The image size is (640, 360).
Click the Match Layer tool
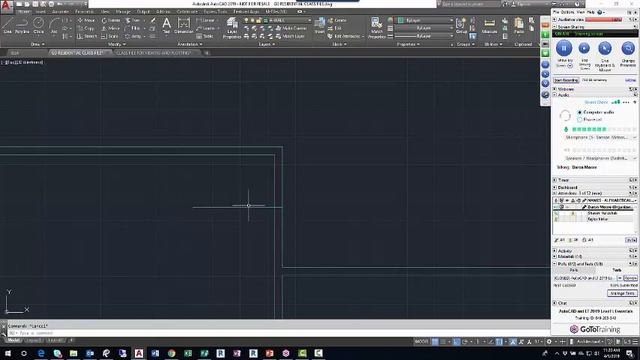point(290,36)
